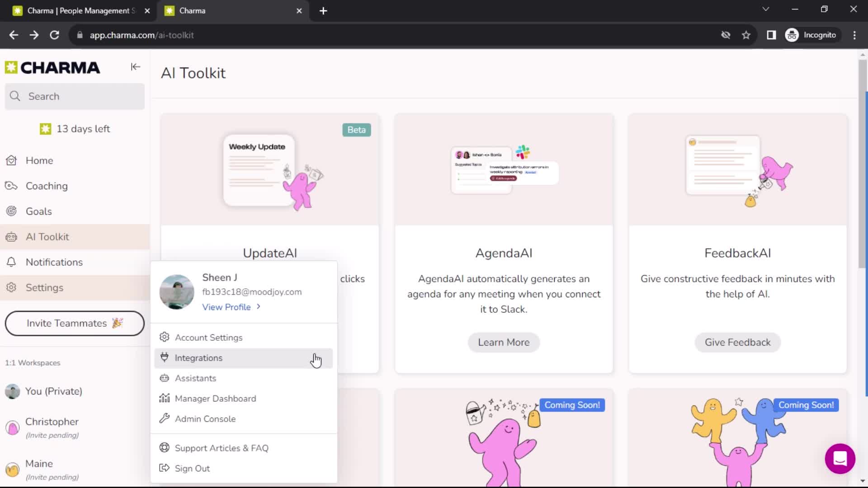This screenshot has height=488, width=868.
Task: Open the Home page link
Action: tap(75, 160)
